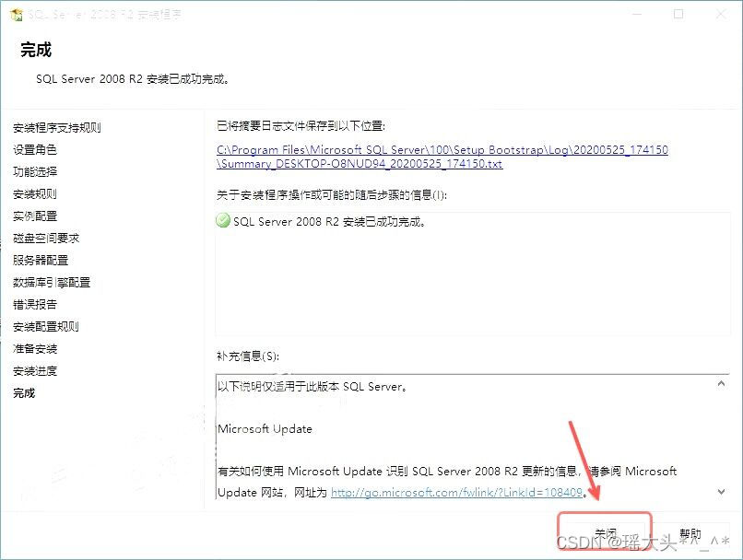Image resolution: width=743 pixels, height=560 pixels.
Task: Select the 安装程序支持规则 step
Action: 57,127
